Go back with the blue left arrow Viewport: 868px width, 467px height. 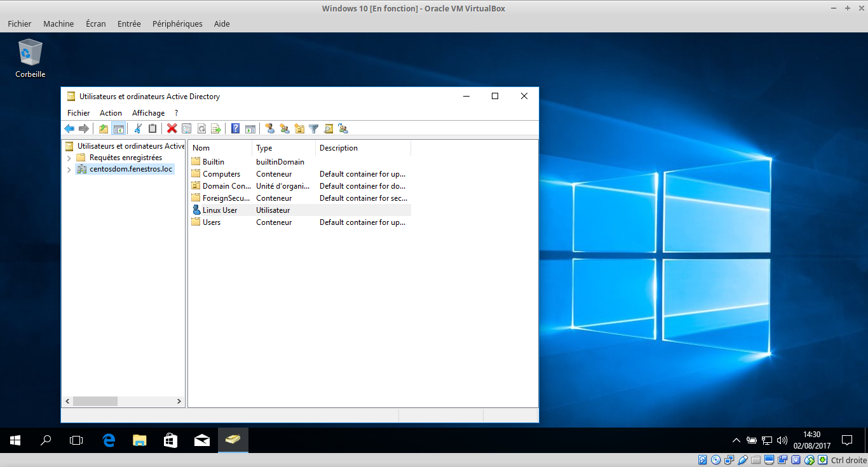(x=69, y=128)
